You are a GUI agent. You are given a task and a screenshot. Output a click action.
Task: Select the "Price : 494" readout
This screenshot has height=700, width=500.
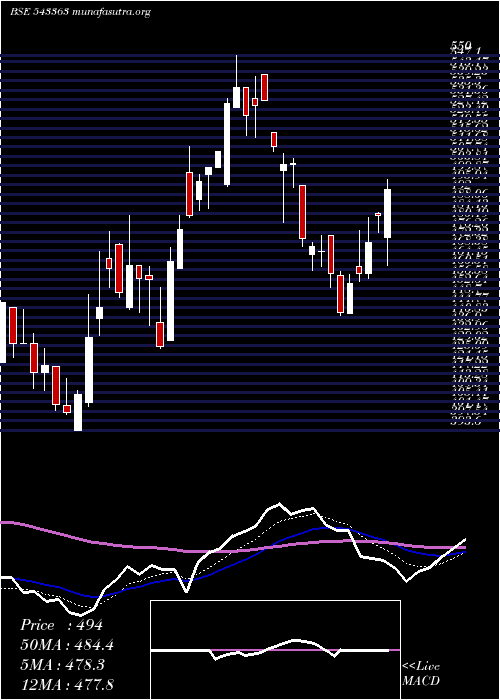[62, 625]
